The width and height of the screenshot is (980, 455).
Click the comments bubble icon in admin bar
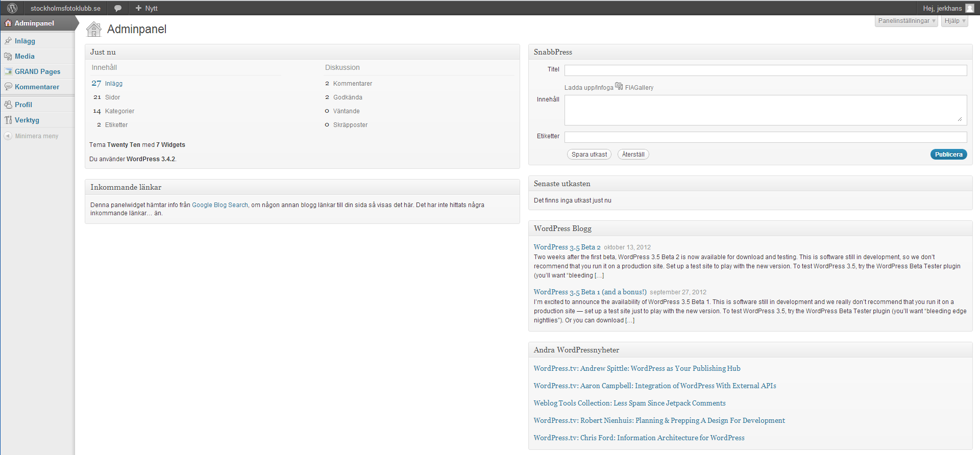(x=118, y=8)
